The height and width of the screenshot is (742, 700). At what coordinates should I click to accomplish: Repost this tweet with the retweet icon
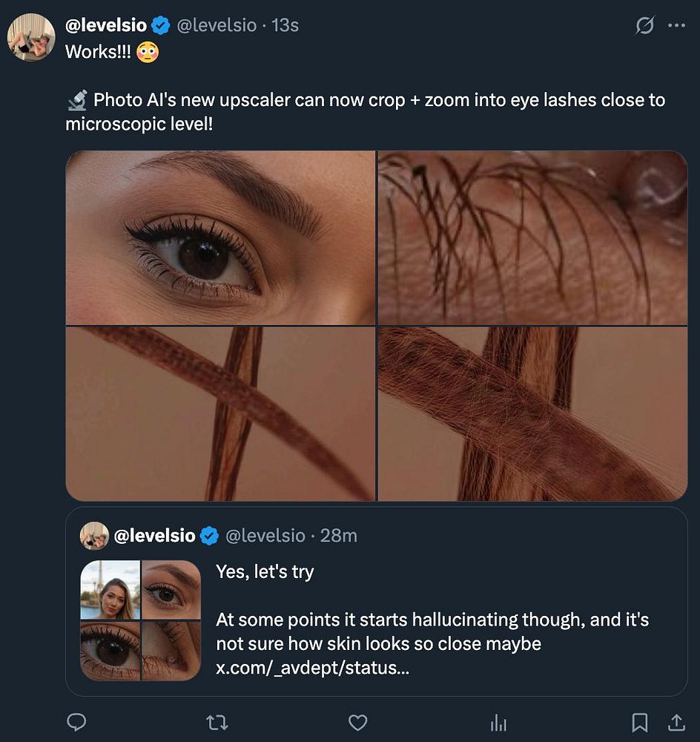pos(217,722)
